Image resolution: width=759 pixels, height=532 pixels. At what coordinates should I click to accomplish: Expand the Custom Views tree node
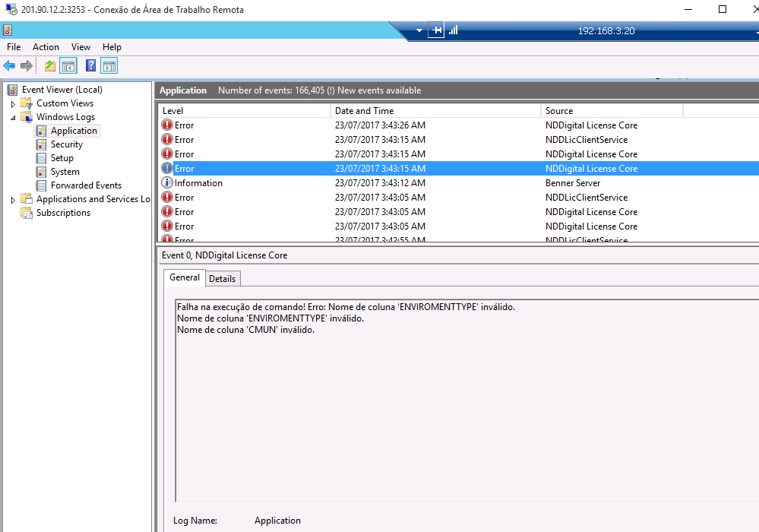click(13, 103)
